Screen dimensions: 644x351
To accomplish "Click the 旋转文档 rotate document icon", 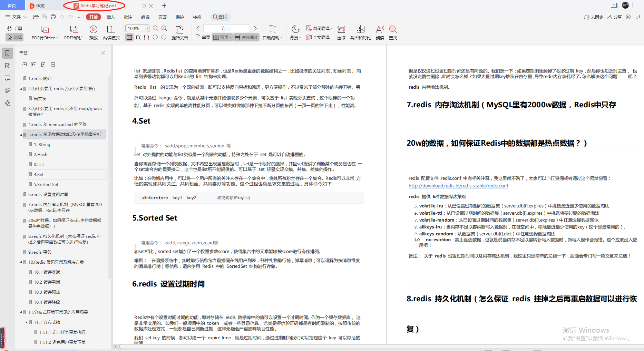I will [x=179, y=33].
